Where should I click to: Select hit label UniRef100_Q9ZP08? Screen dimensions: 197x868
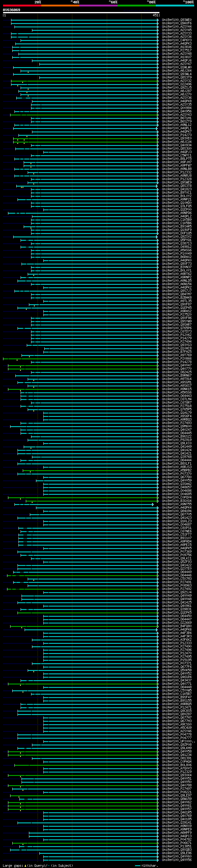coord(177,745)
